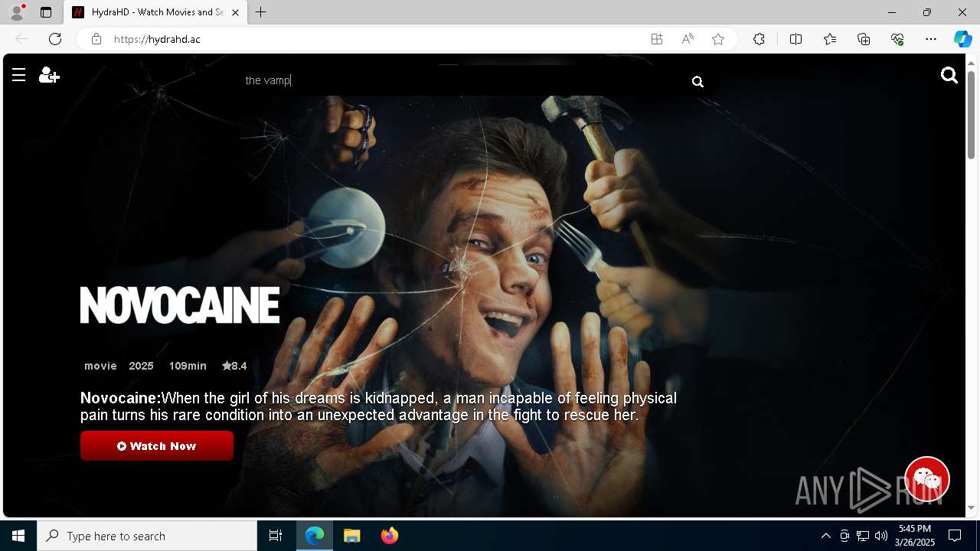Refresh the page in Edge
The image size is (980, 551).
(x=55, y=39)
